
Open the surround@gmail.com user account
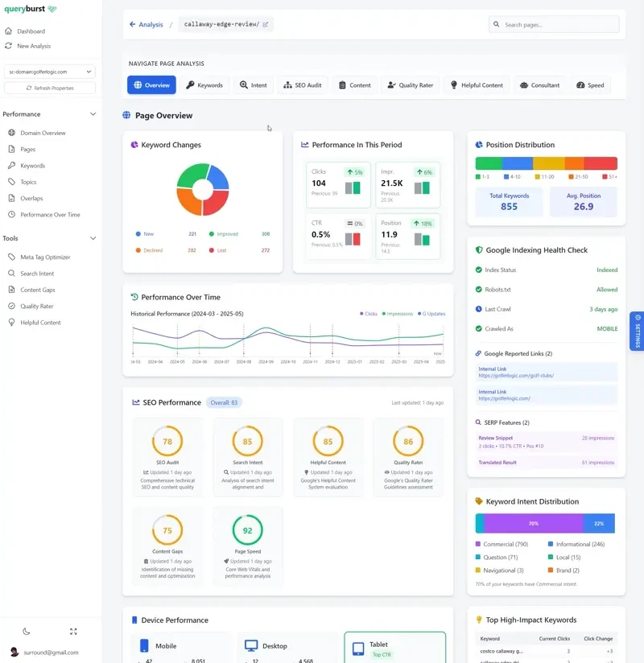click(44, 653)
